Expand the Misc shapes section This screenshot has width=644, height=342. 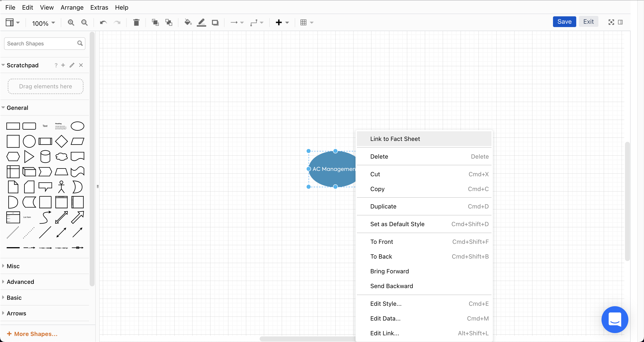tap(13, 266)
